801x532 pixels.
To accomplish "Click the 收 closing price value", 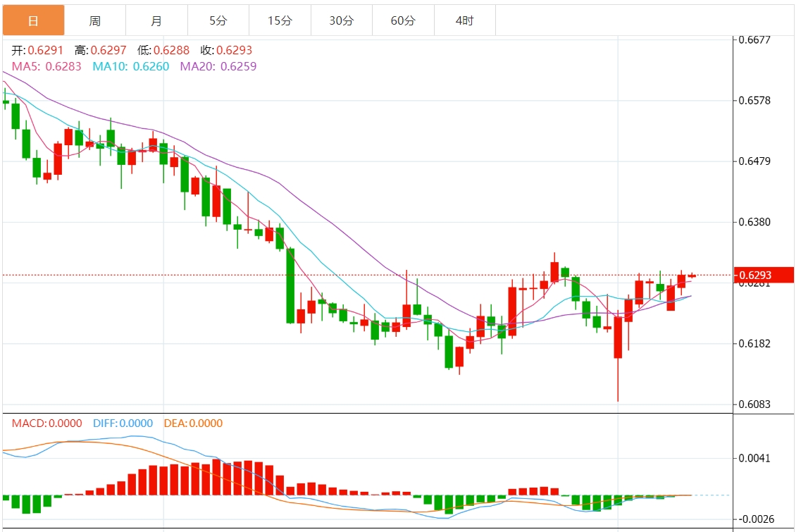I will (234, 50).
